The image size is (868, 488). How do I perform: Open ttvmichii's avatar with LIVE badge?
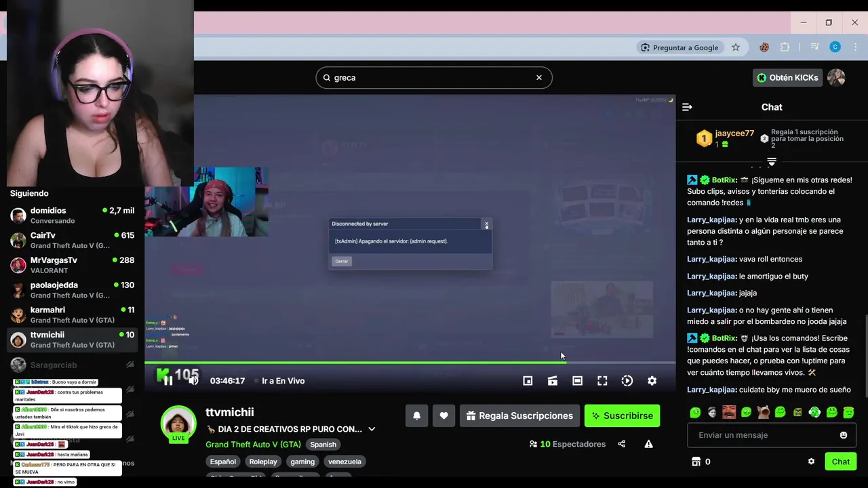(x=178, y=424)
